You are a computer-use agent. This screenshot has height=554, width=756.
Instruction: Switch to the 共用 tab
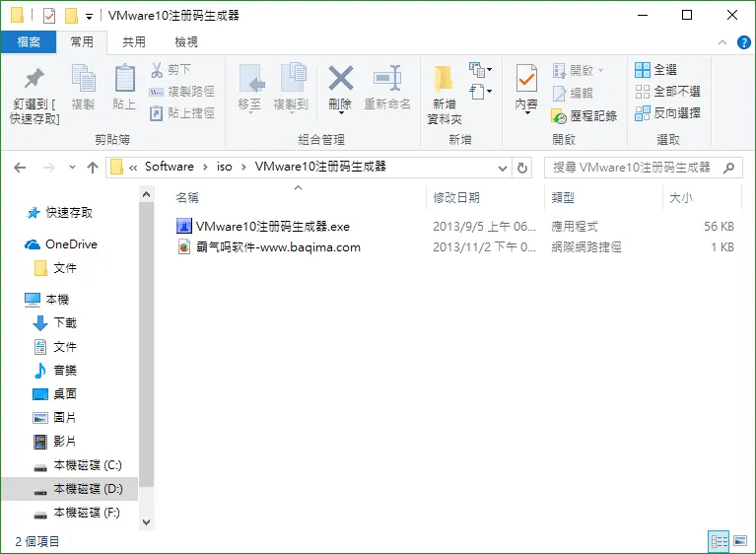pos(133,42)
